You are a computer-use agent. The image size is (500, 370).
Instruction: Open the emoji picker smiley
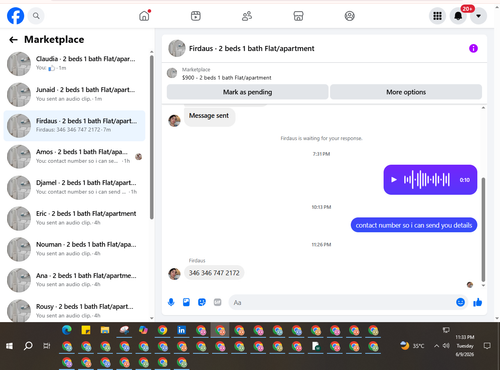pyautogui.click(x=460, y=302)
